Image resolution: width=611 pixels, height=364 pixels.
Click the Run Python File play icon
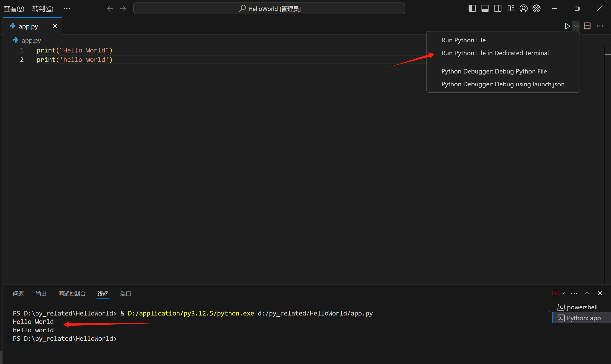(x=567, y=26)
